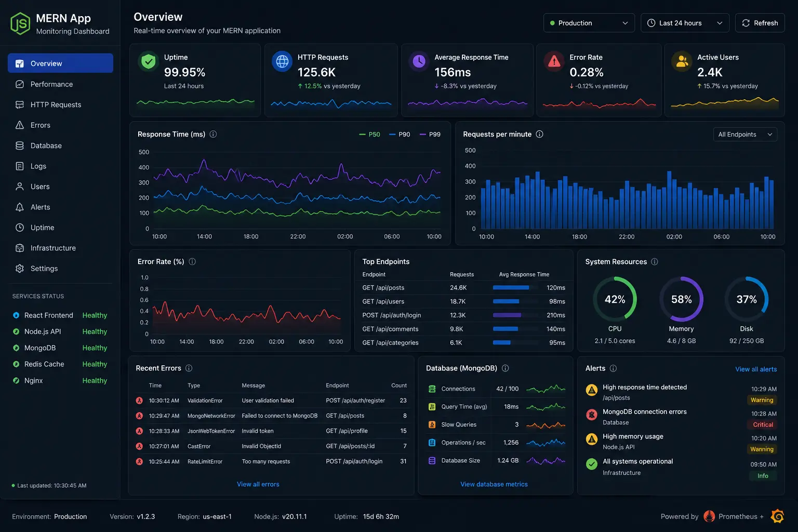Click the Node.js v20.11.1 footer entry
Screen dimensions: 798x532
pyautogui.click(x=281, y=516)
